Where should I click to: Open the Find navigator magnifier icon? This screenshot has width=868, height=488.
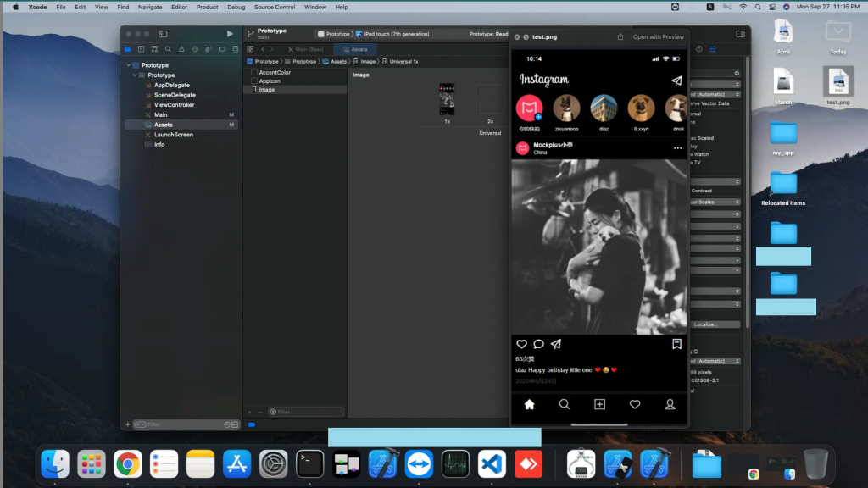click(x=169, y=49)
